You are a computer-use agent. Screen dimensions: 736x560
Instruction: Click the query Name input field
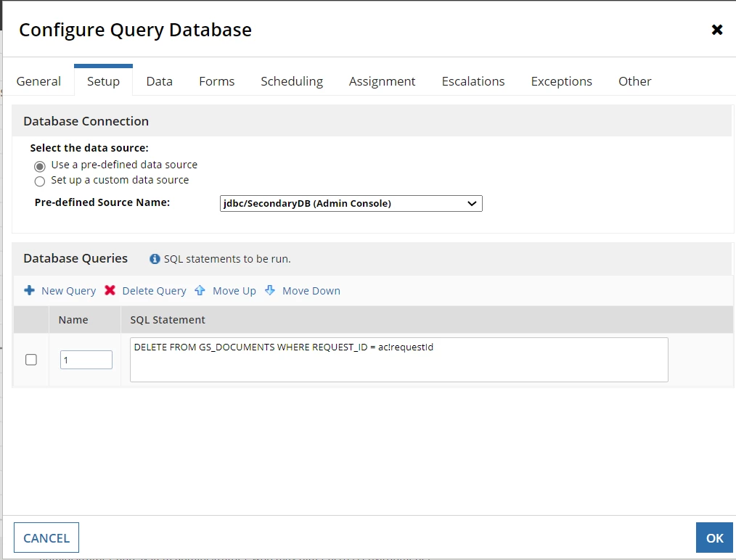[x=86, y=360]
